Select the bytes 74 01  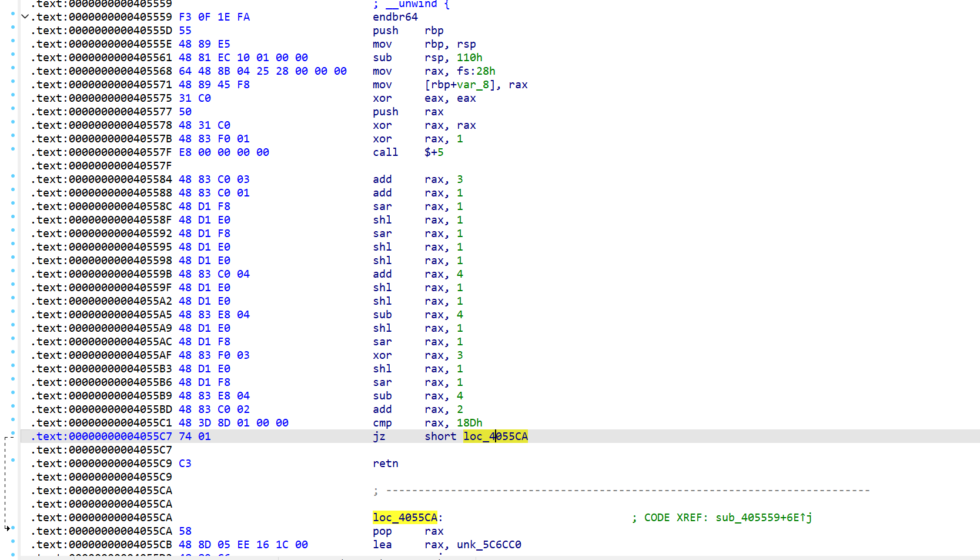[195, 436]
